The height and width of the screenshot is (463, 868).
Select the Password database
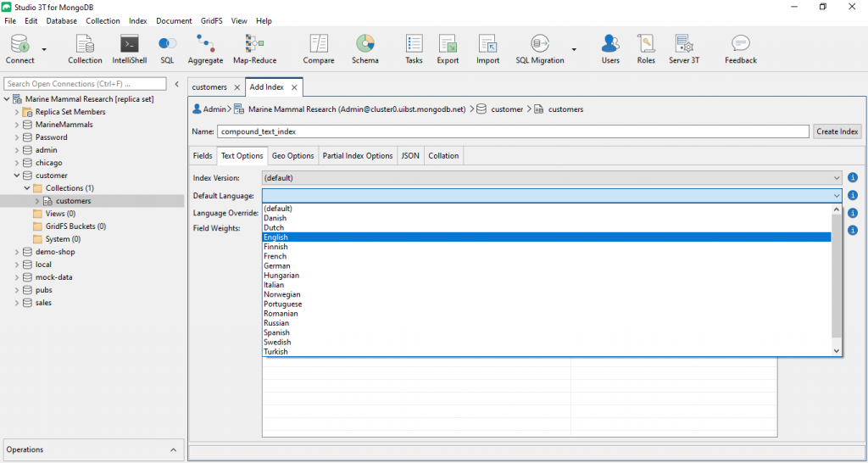point(52,137)
